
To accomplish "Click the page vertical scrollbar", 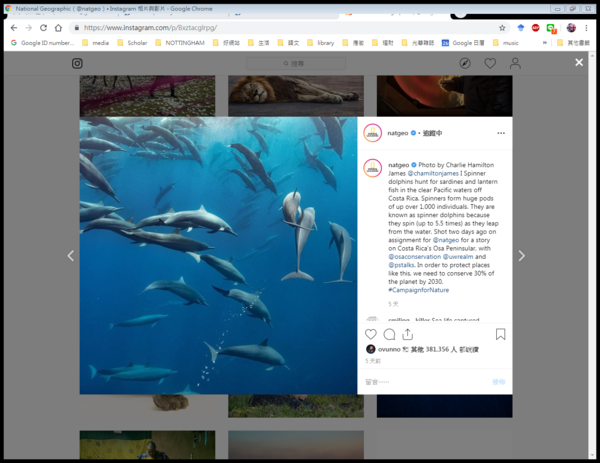I will 592,255.
